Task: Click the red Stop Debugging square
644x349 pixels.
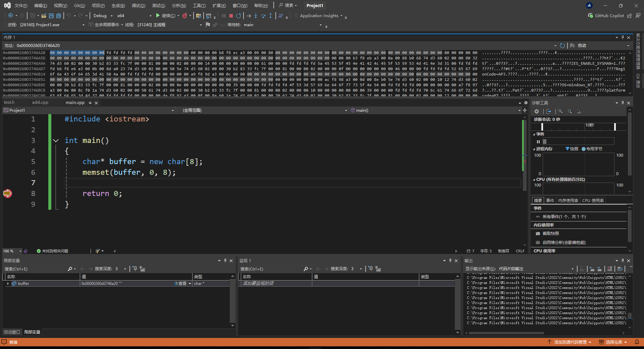Action: click(231, 16)
